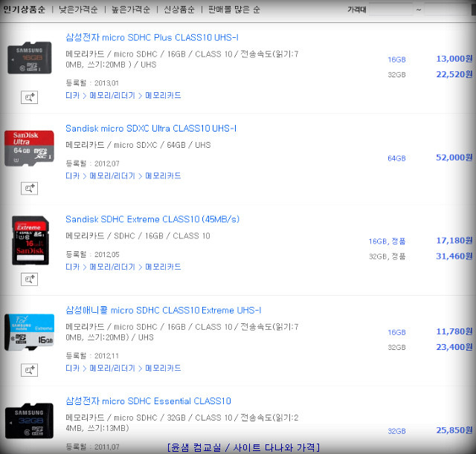The height and width of the screenshot is (454, 476).
Task: Select 16GB option priced 11,780원
Action: pyautogui.click(x=396, y=332)
